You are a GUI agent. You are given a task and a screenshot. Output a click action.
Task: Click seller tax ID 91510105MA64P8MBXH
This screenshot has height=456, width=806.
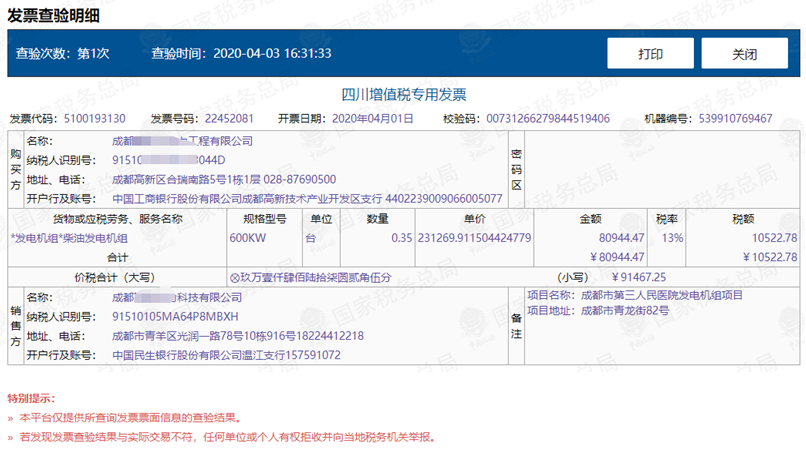point(175,316)
